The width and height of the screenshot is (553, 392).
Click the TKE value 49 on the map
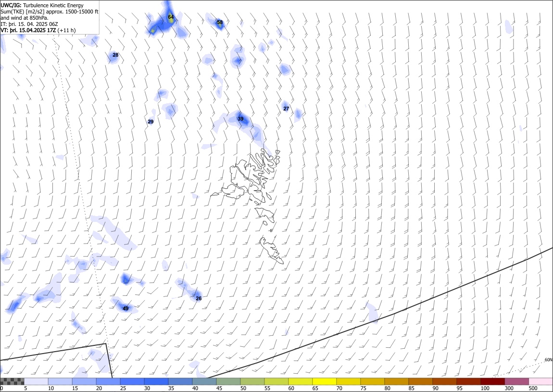126,308
